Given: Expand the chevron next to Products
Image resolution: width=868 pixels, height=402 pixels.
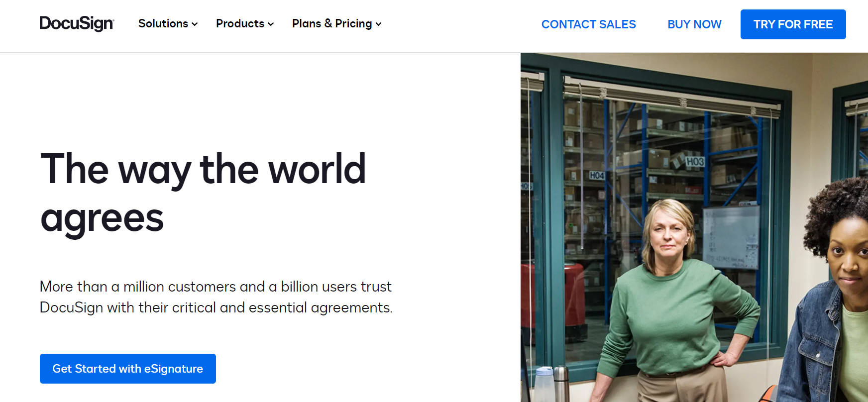Looking at the screenshot, I should coord(271,24).
